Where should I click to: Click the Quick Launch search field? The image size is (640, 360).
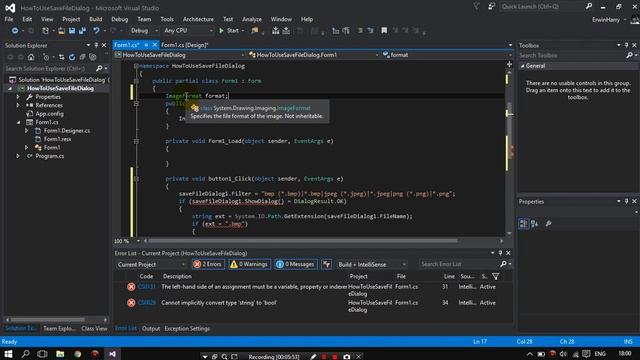point(542,6)
